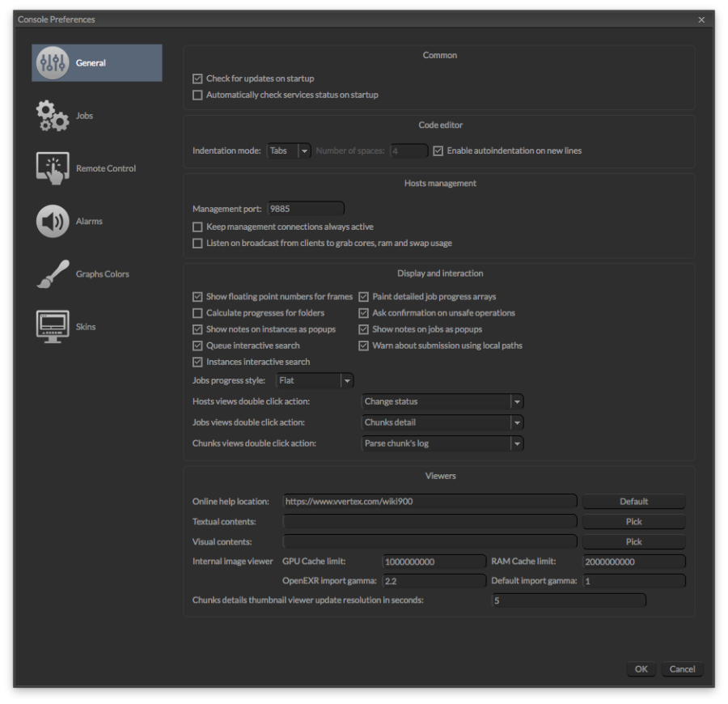Image resolution: width=728 pixels, height=704 pixels.
Task: Open the Indentation mode dropdown
Action: 303,150
